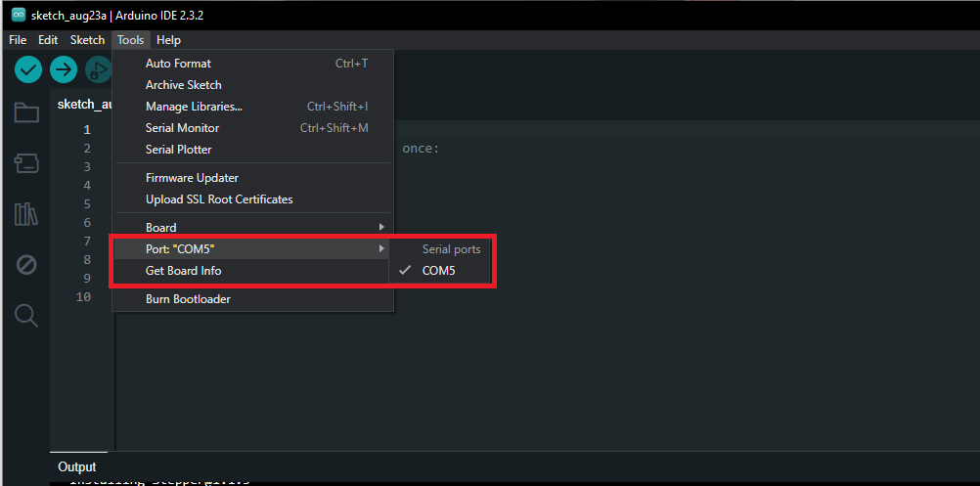The image size is (980, 486).
Task: Click the "Serial ports" submenu header
Action: (451, 249)
